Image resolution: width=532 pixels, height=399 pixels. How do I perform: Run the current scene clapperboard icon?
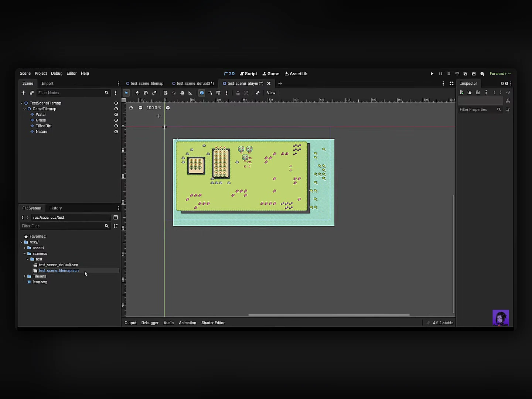(x=465, y=74)
